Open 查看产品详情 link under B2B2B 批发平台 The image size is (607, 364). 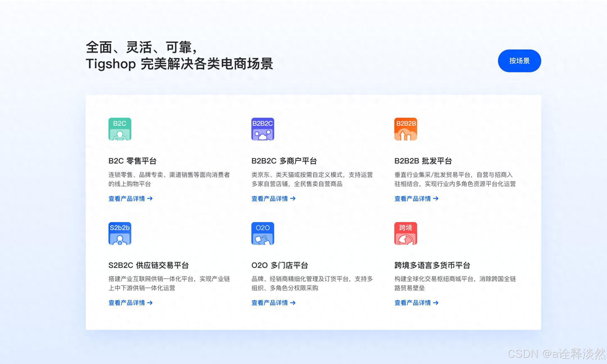click(x=417, y=198)
